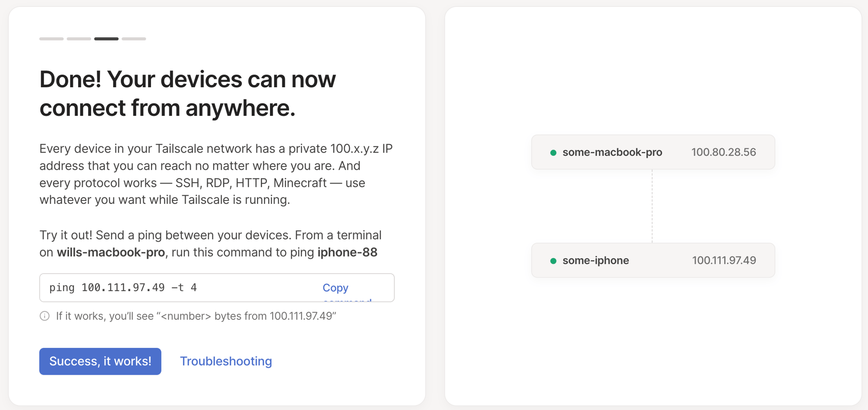Select the final progress step segment
Image resolution: width=868 pixels, height=410 pixels.
point(135,39)
